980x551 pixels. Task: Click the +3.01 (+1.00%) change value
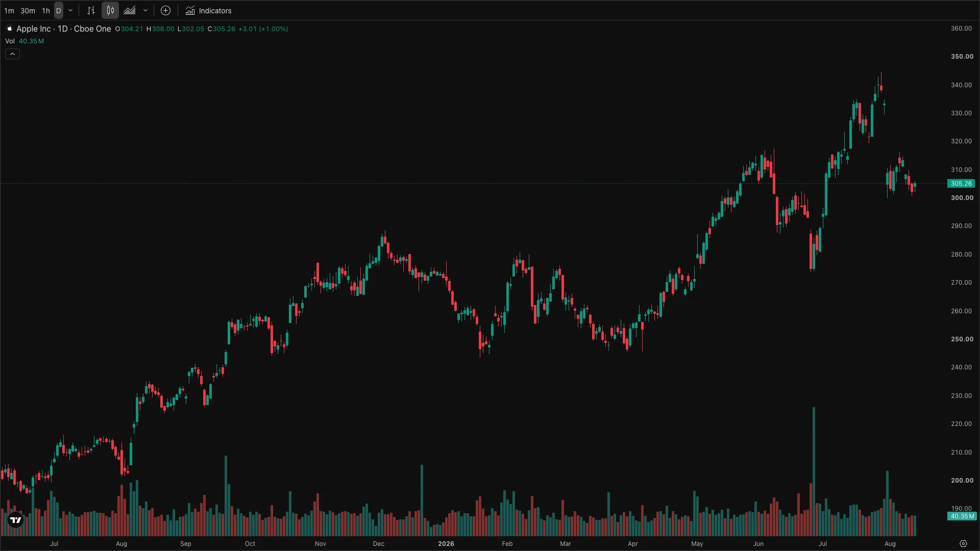pos(263,29)
